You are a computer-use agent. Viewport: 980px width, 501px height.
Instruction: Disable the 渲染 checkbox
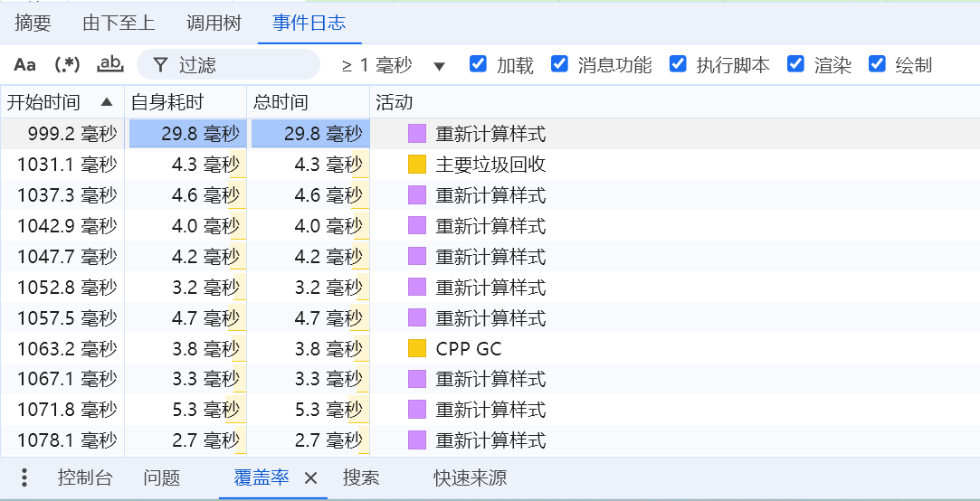point(796,64)
